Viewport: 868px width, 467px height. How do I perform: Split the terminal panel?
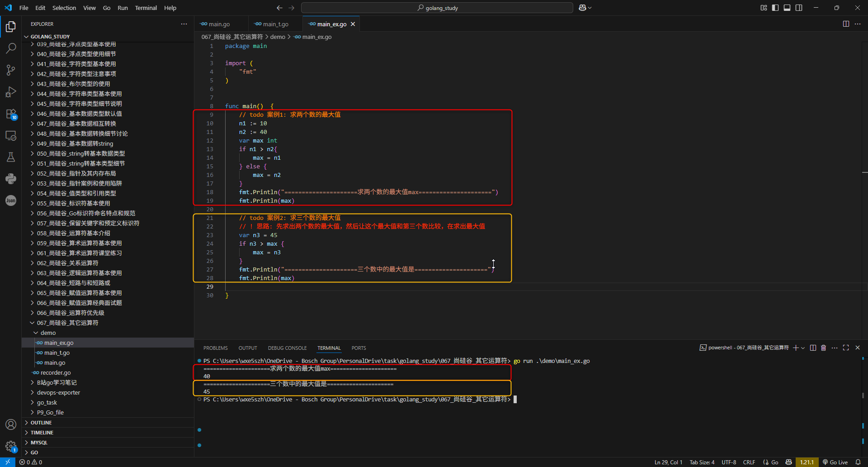click(813, 348)
